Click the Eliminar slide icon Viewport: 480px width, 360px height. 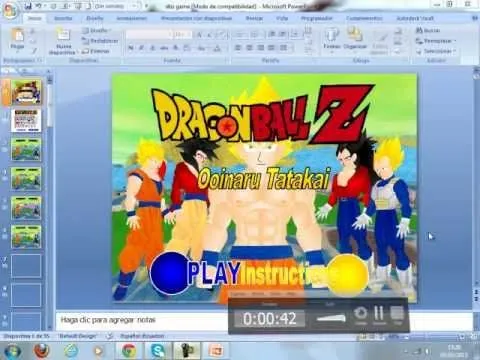pos(85,51)
